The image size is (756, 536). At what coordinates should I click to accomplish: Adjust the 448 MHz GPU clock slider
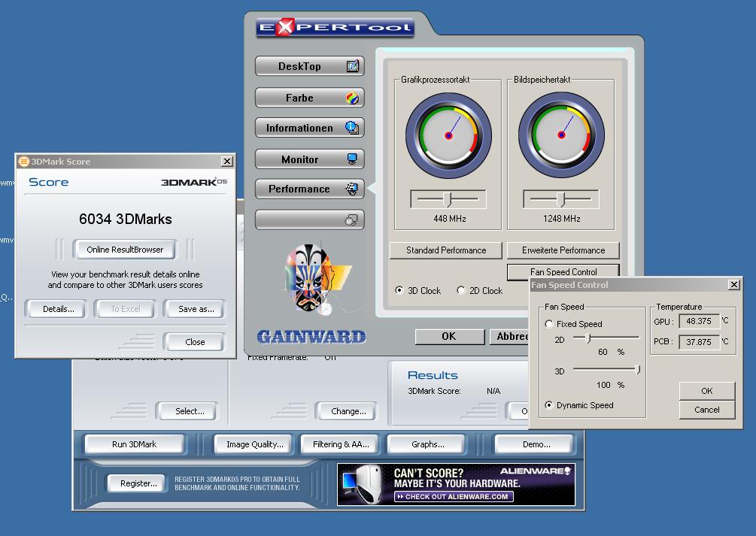(448, 198)
